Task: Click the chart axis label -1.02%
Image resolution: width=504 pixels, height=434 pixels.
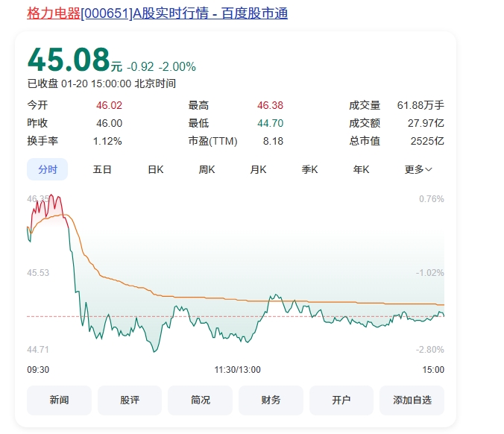Action: (x=429, y=273)
